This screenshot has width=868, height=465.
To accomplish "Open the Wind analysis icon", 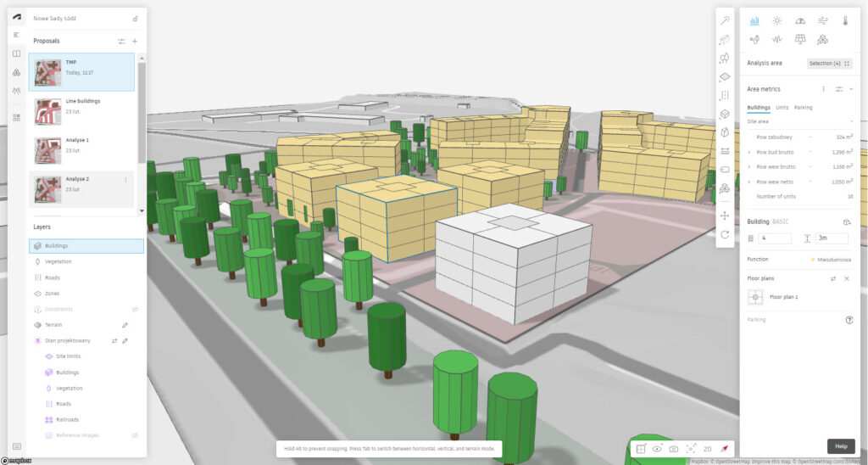I will [x=822, y=20].
